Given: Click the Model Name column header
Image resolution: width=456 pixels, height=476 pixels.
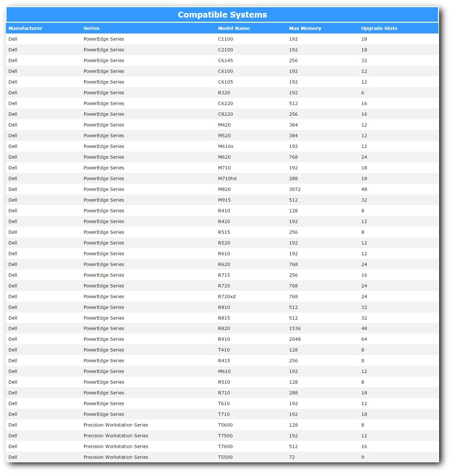Looking at the screenshot, I should point(234,28).
